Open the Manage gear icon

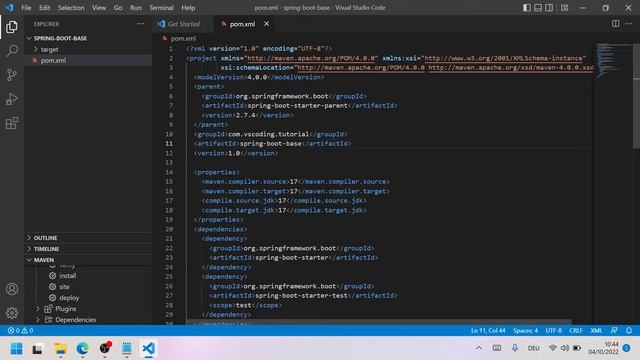coord(12,313)
